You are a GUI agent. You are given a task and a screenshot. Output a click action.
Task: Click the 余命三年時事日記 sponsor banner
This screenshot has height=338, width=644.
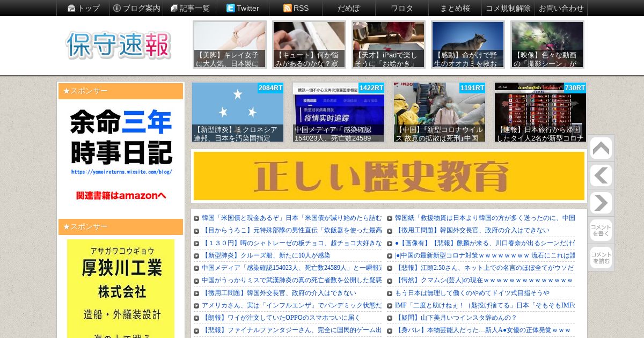[x=121, y=155]
